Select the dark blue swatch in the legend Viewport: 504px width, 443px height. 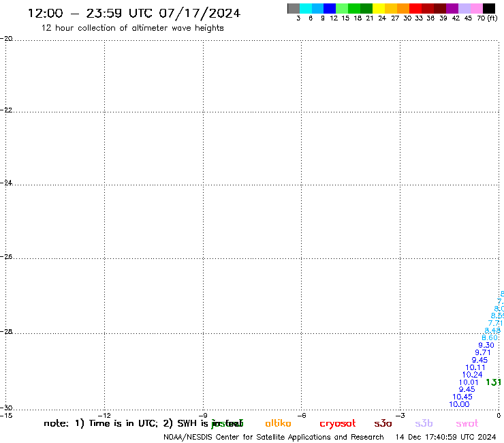(330, 8)
